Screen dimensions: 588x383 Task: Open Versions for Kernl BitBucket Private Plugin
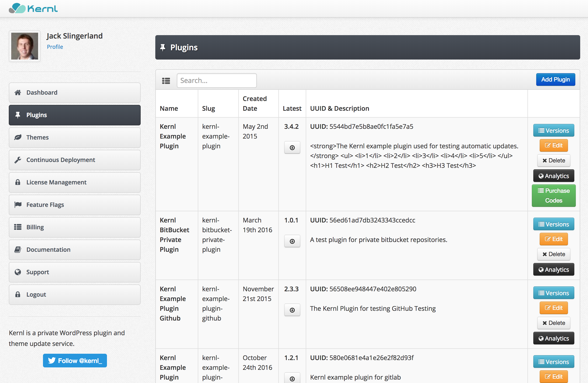coord(553,224)
